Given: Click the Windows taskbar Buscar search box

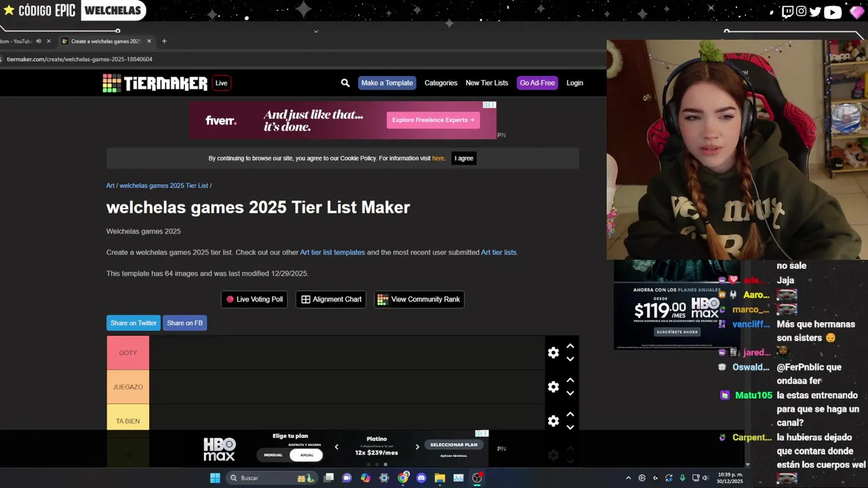Looking at the screenshot, I should pos(271,478).
